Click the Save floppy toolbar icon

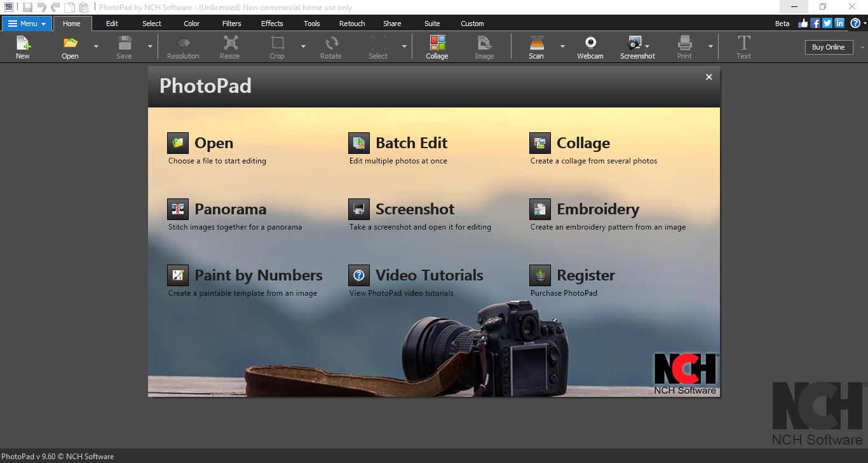124,43
